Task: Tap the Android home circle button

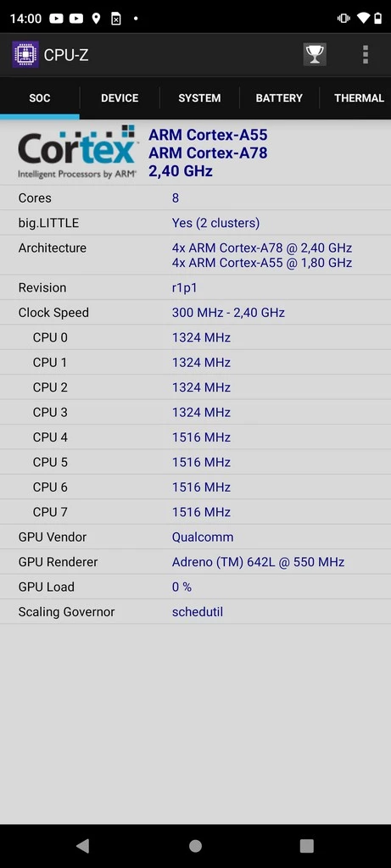Action: pos(195,845)
